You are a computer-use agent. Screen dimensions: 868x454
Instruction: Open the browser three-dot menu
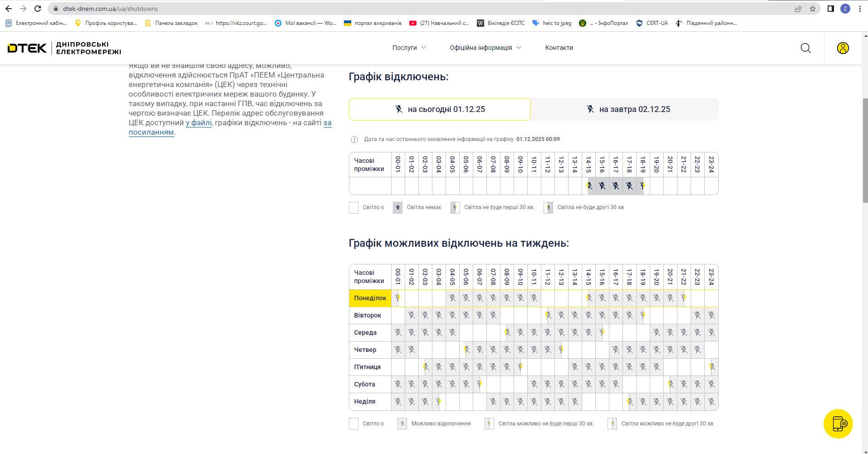pyautogui.click(x=859, y=9)
